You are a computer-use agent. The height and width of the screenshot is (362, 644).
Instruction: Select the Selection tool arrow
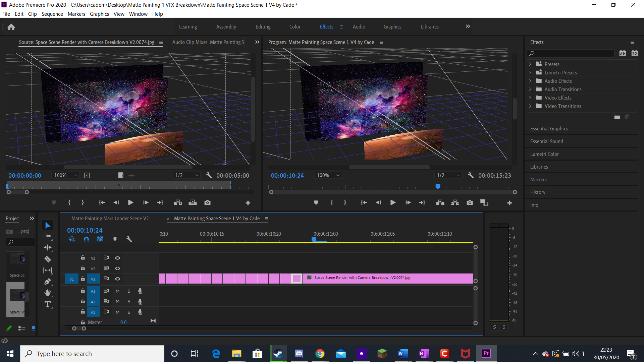point(48,225)
